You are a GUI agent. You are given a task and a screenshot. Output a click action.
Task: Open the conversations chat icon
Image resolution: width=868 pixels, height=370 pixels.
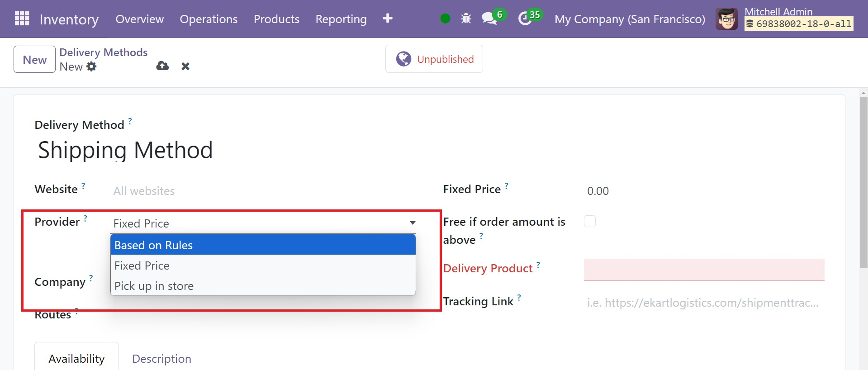tap(489, 19)
